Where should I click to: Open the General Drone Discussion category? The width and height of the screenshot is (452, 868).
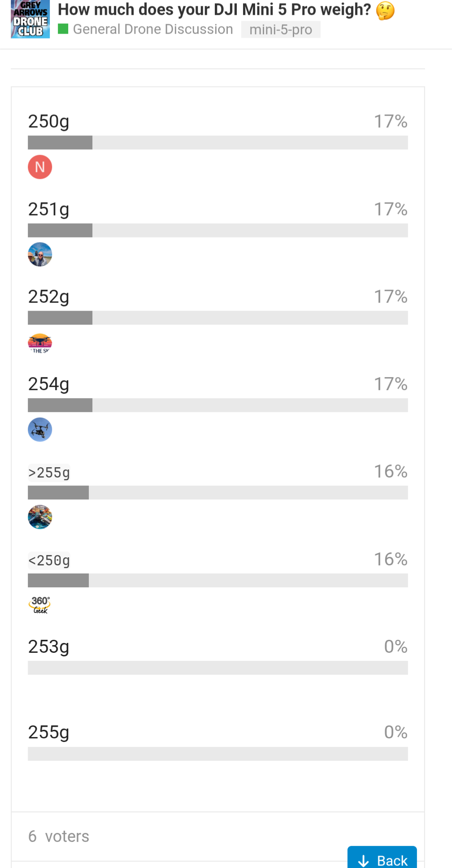[x=153, y=29]
